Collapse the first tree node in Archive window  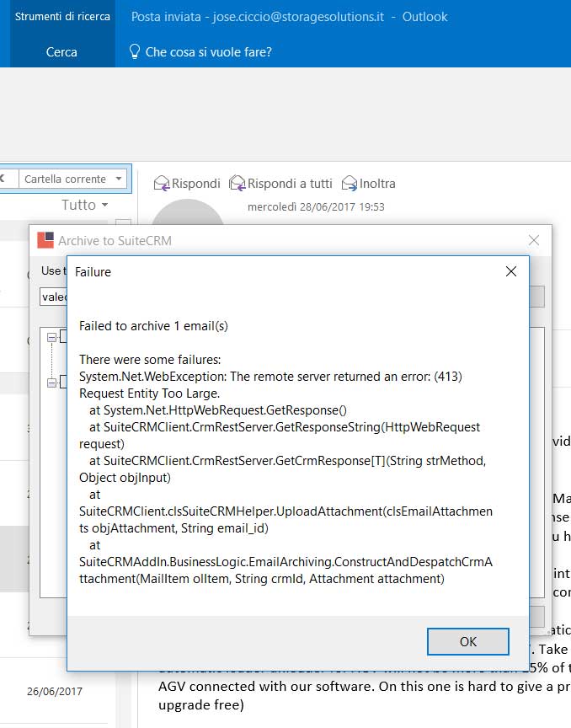click(52, 338)
